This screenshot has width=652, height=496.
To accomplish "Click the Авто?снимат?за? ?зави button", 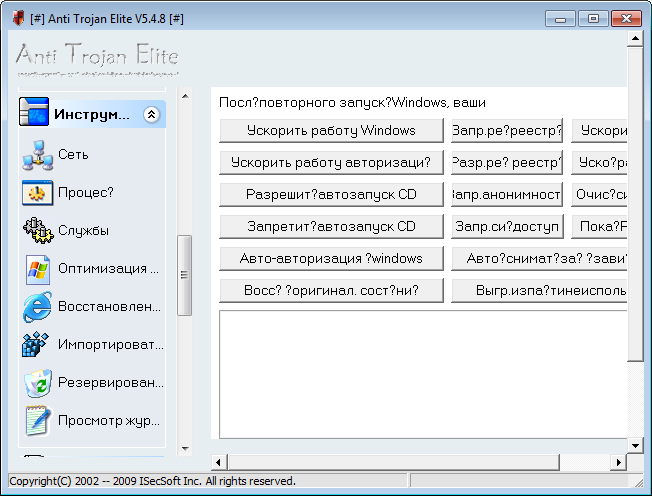I will pyautogui.click(x=539, y=259).
